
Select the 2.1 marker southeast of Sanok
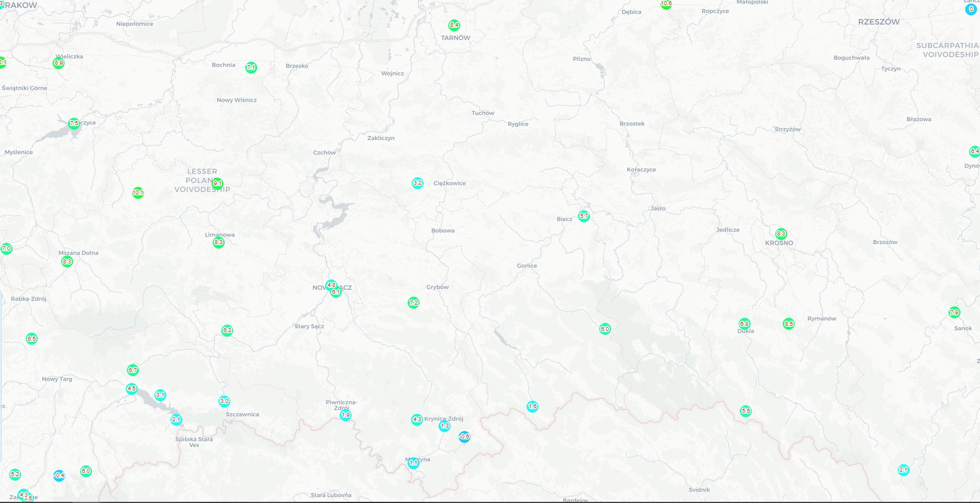point(903,470)
